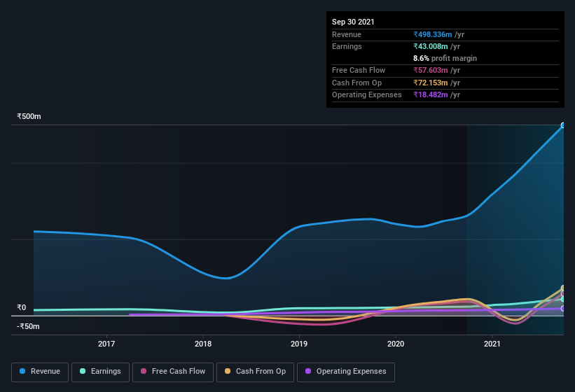Click the 2018 x-axis label
This screenshot has width=575, height=392.
[x=203, y=344]
